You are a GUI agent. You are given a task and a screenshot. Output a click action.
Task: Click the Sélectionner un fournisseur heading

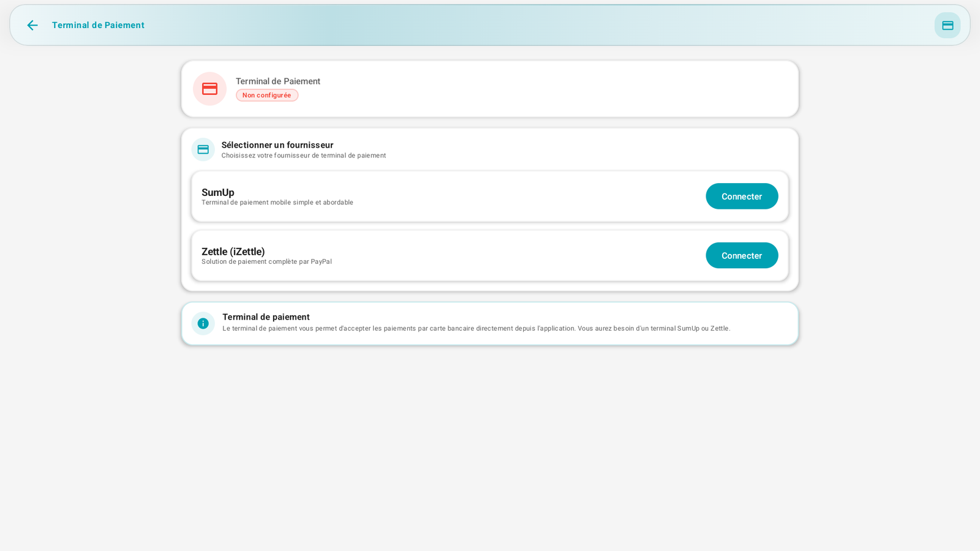coord(277,145)
